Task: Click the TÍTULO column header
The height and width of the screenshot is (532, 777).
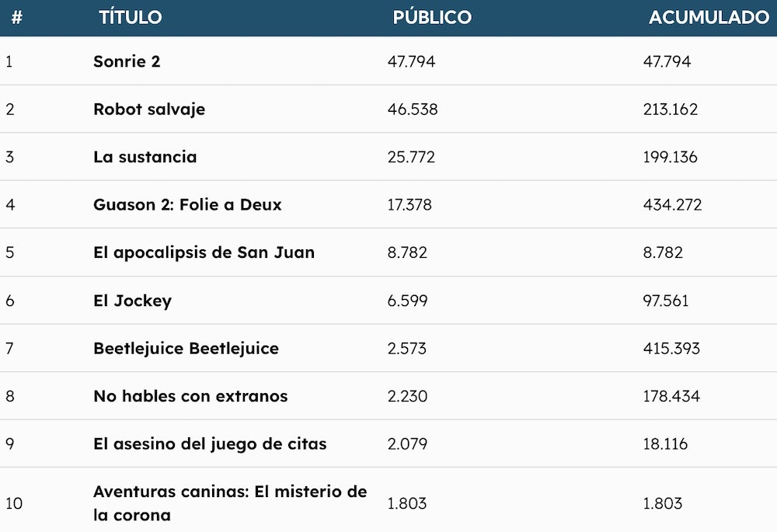Action: (131, 17)
